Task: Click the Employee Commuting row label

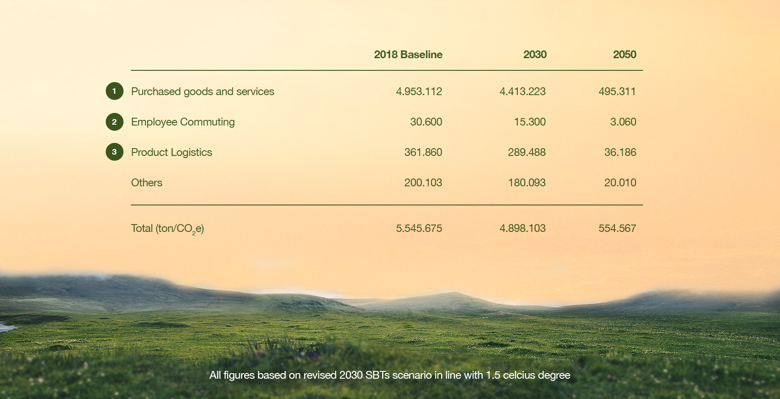Action: tap(183, 122)
